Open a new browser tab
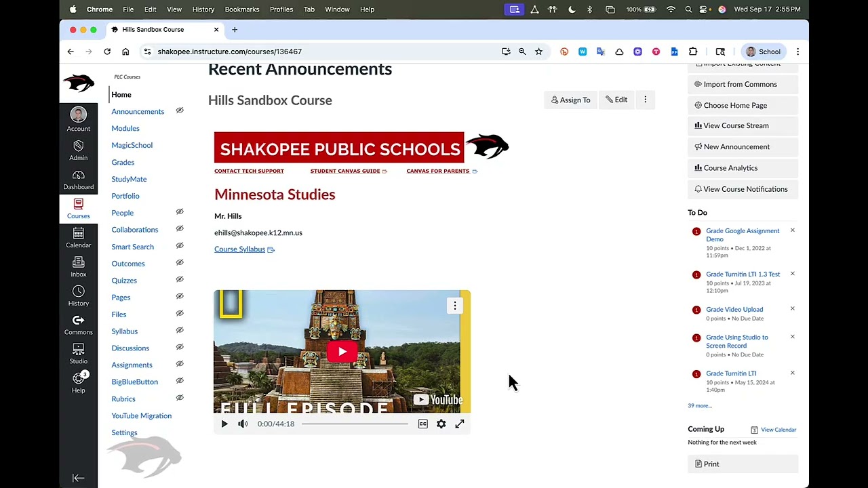The image size is (868, 488). (235, 30)
